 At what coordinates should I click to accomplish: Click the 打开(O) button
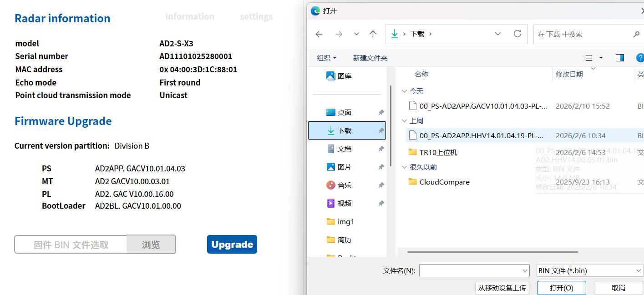coord(562,288)
